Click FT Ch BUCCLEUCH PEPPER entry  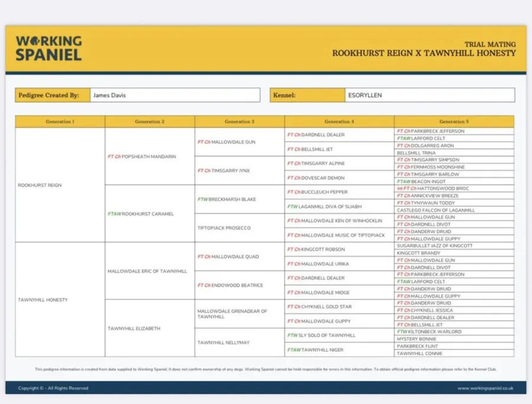(x=318, y=193)
